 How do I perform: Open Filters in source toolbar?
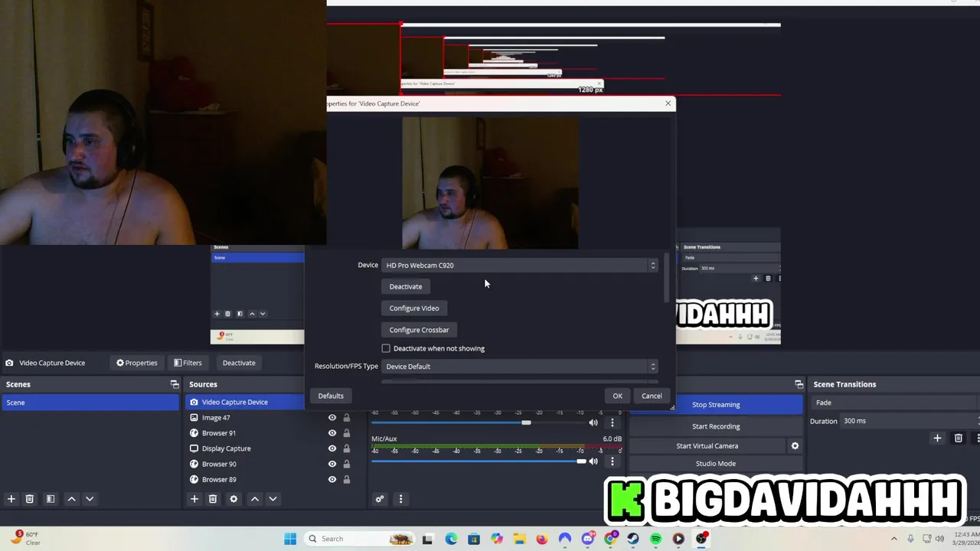click(188, 363)
